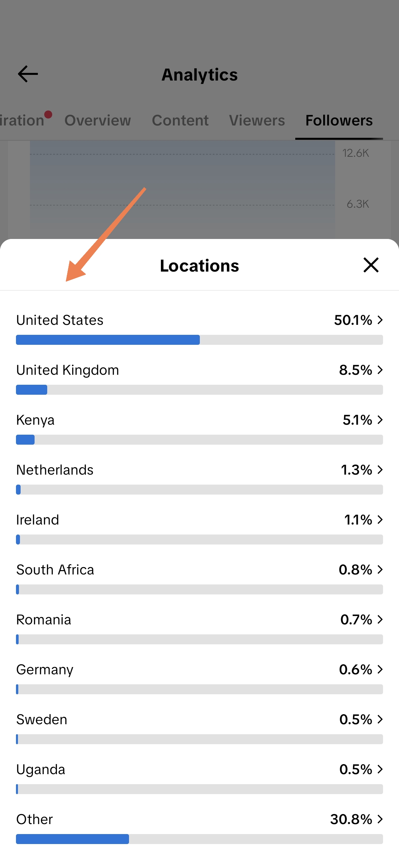The image size is (399, 868).
Task: Expand Other locations chevron arrow
Action: tap(380, 819)
